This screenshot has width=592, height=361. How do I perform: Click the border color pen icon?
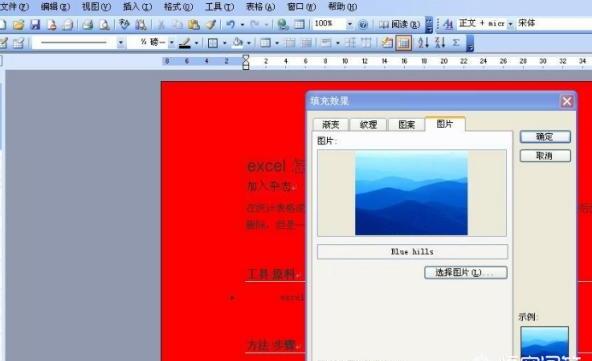coord(184,43)
